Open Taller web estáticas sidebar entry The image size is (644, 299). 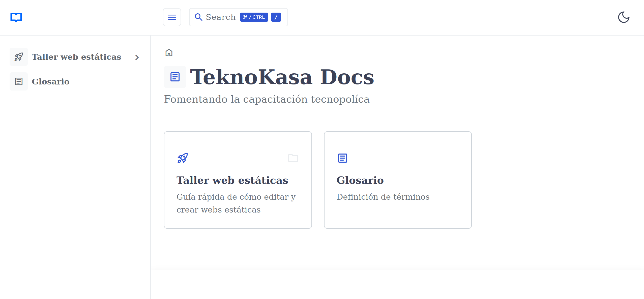(76, 57)
